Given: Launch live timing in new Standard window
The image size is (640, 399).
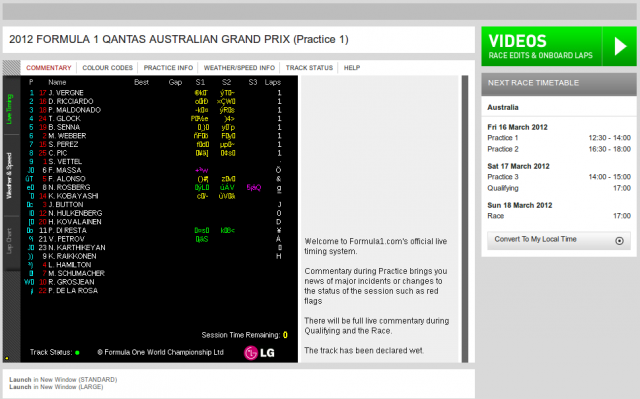Looking at the screenshot, I should point(63,379).
